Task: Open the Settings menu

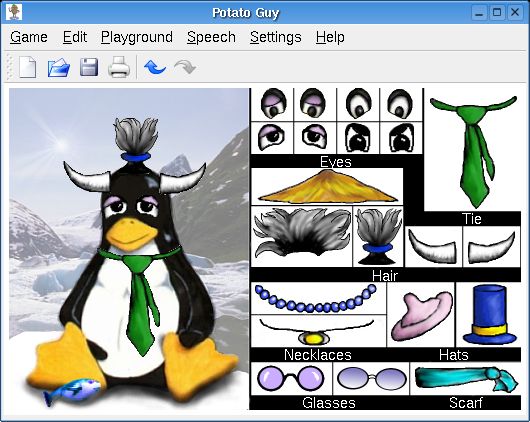Action: pyautogui.click(x=275, y=37)
